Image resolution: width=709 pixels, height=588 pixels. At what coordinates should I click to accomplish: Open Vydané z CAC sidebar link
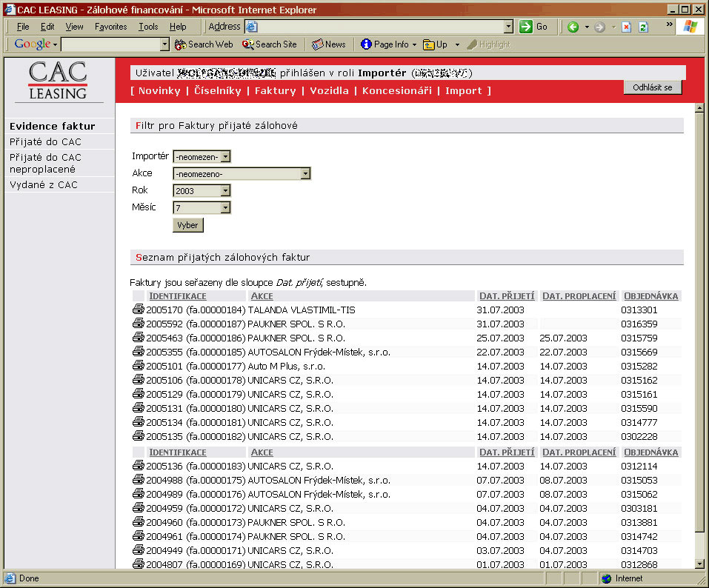click(x=44, y=185)
